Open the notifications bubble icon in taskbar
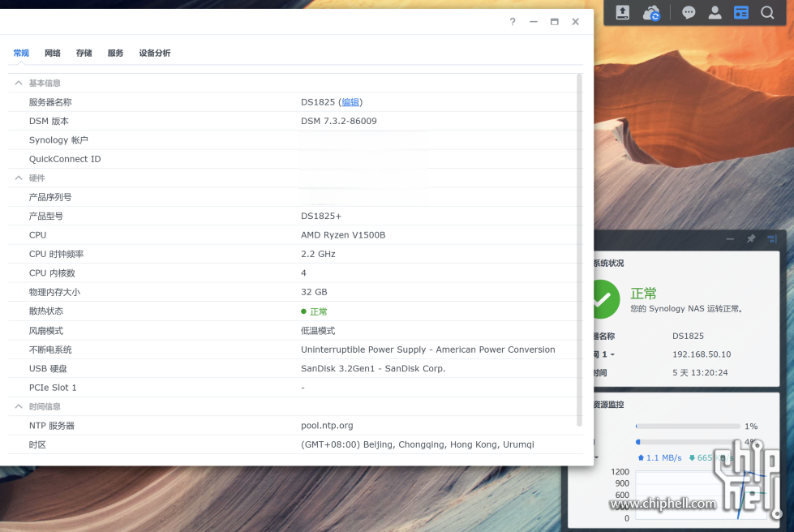This screenshot has height=532, width=794. pyautogui.click(x=689, y=12)
